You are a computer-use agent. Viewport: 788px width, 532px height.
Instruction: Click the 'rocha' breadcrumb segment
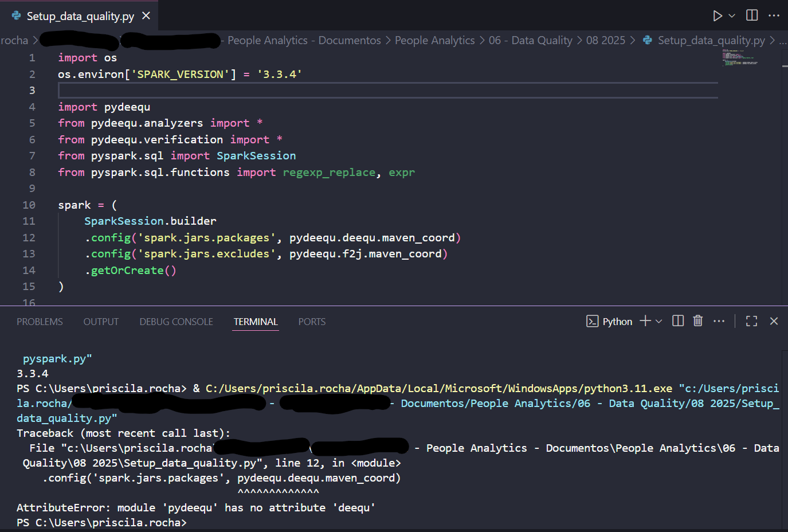[14, 40]
